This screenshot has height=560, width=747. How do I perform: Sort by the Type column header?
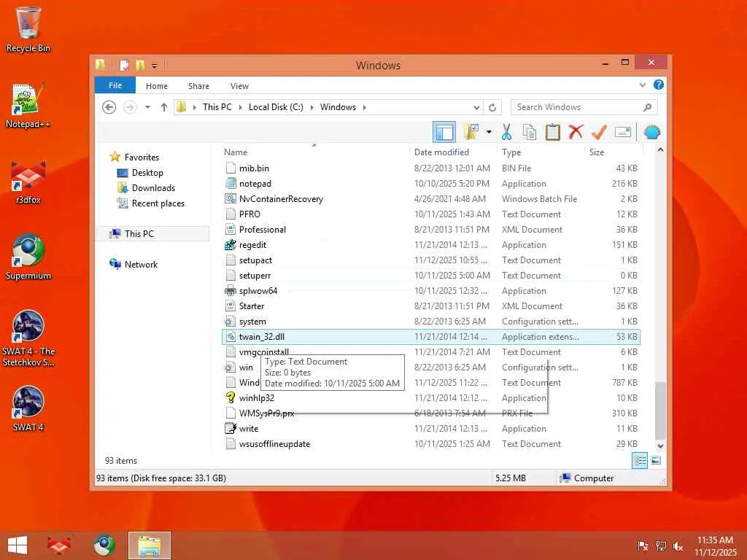point(511,152)
